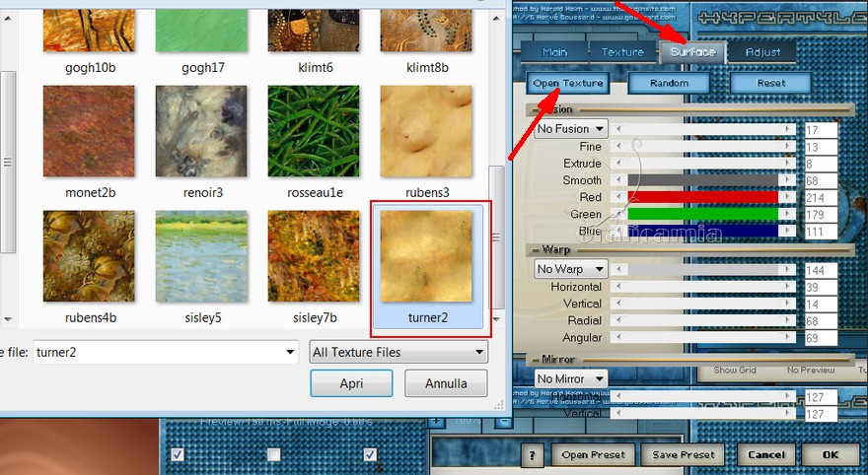Open help with the question mark button
Screen dimensions: 868x475
point(532,455)
